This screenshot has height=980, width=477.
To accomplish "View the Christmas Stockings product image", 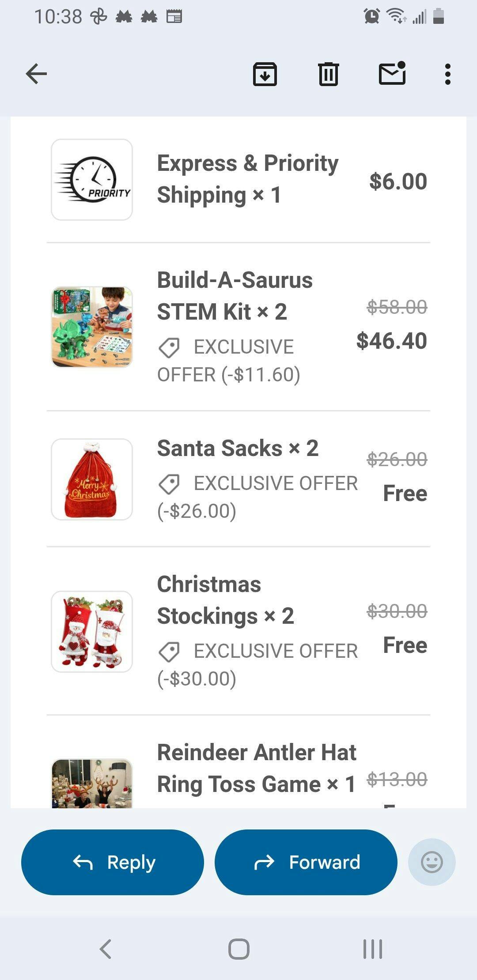I will [x=92, y=632].
